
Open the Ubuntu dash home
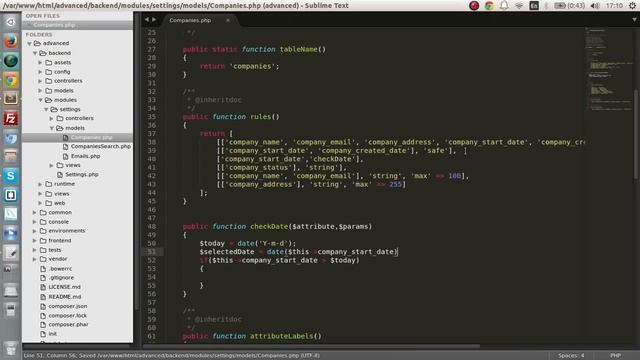[x=11, y=22]
